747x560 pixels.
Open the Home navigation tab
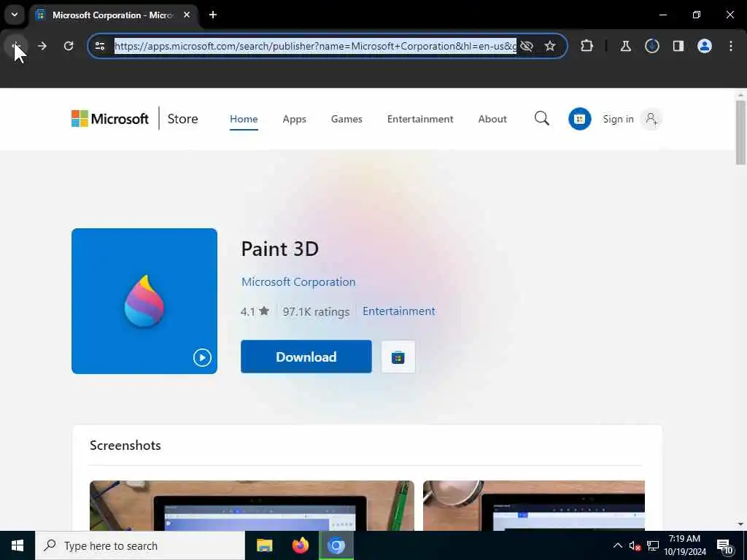point(244,119)
